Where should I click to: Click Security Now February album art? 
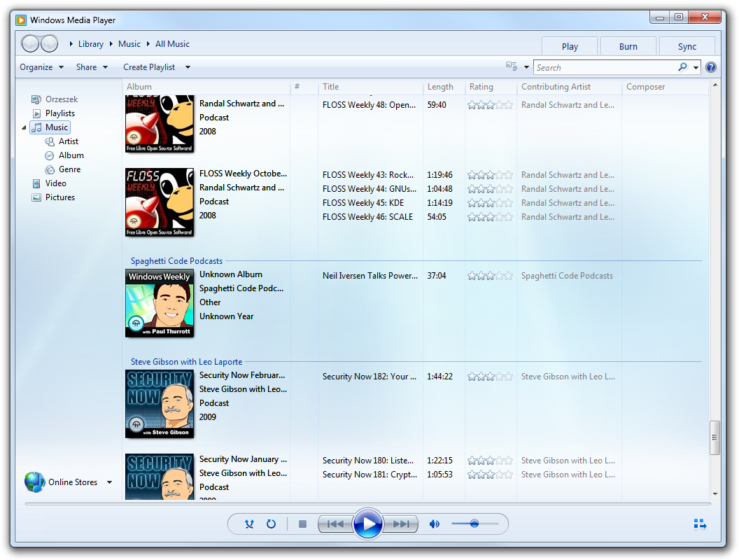tap(160, 403)
